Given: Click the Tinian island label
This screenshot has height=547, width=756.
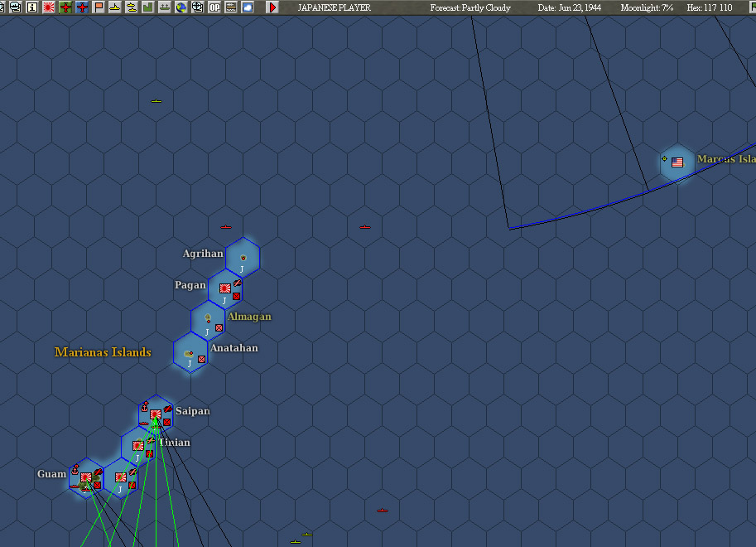Looking at the screenshot, I should click(x=175, y=443).
